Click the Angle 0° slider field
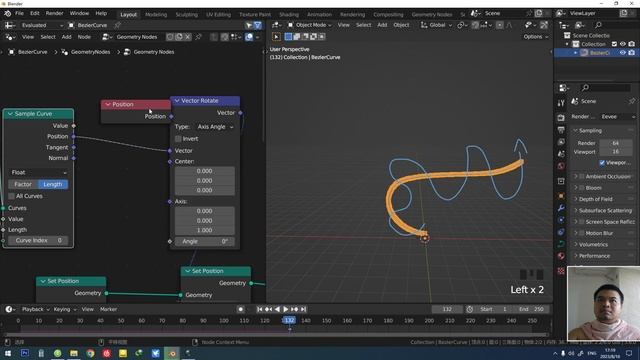The image size is (640, 360). point(204,242)
